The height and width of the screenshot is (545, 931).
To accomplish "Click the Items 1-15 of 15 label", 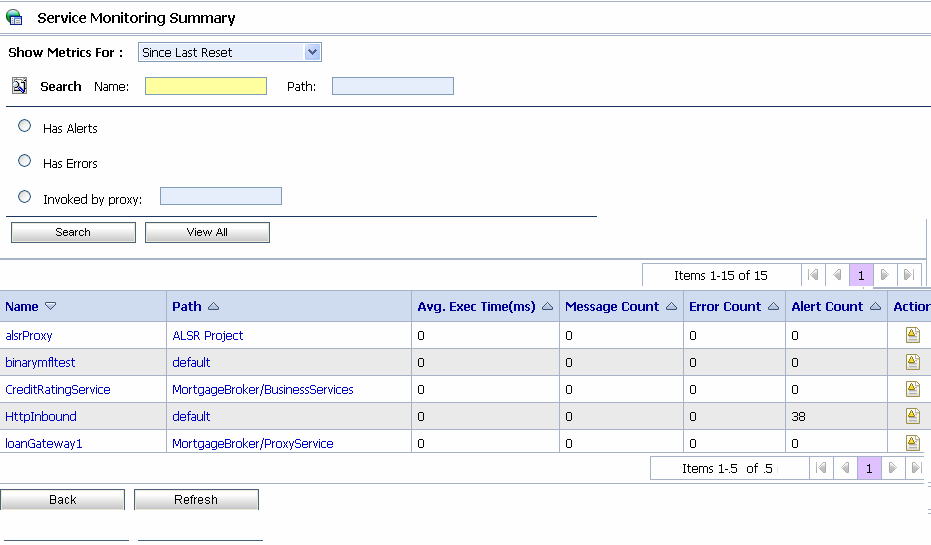I will pyautogui.click(x=720, y=275).
